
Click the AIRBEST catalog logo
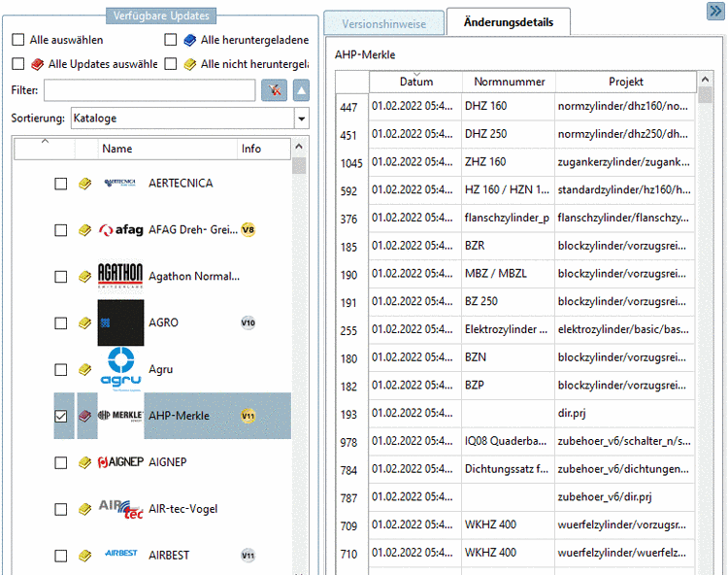tap(120, 554)
